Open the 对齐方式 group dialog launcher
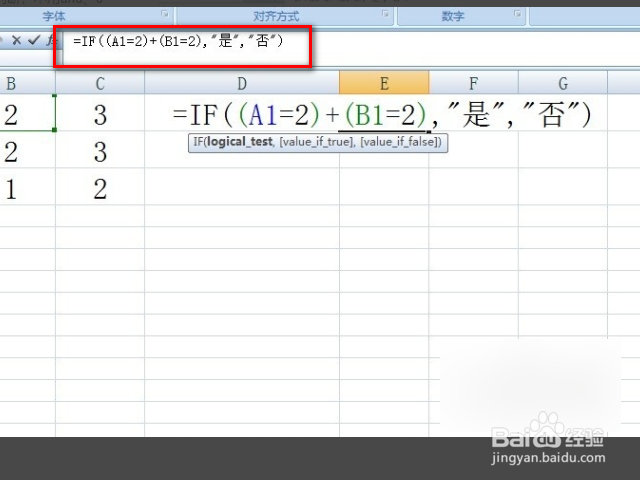The height and width of the screenshot is (480, 640). pos(385,14)
